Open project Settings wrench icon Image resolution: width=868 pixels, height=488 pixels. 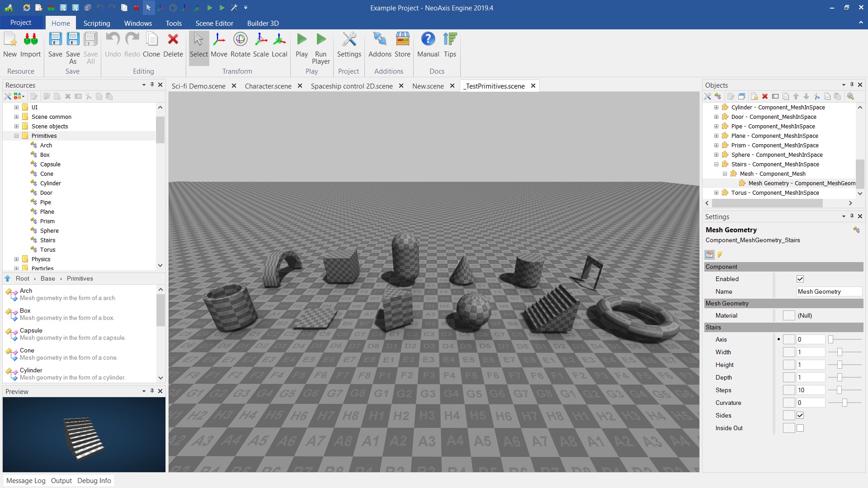coord(349,40)
